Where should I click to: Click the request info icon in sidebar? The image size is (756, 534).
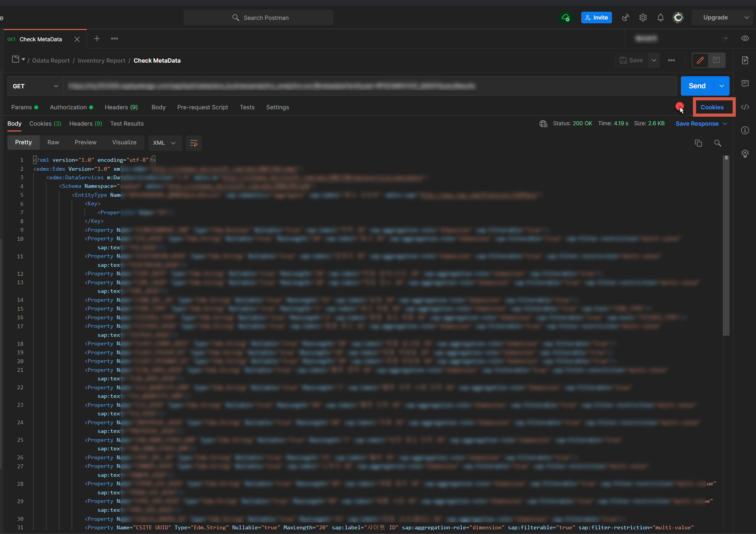745,130
